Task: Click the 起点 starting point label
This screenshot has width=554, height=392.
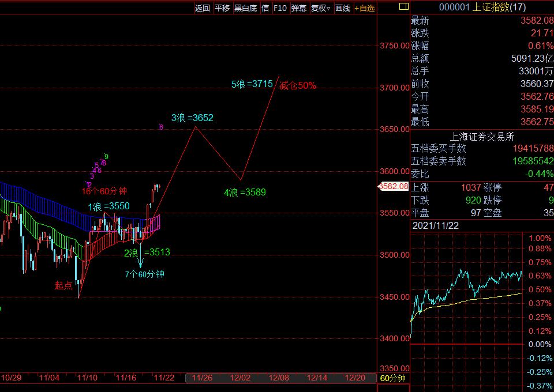Action: pos(63,285)
